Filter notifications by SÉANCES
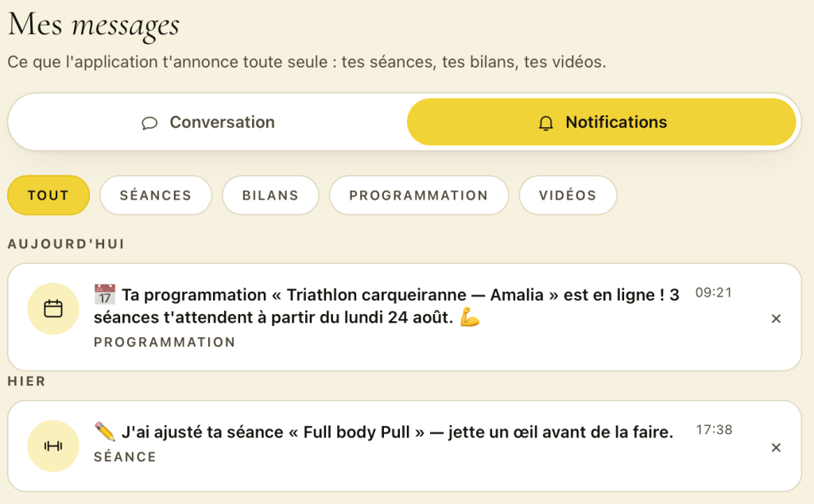The height and width of the screenshot is (504, 814). click(156, 196)
